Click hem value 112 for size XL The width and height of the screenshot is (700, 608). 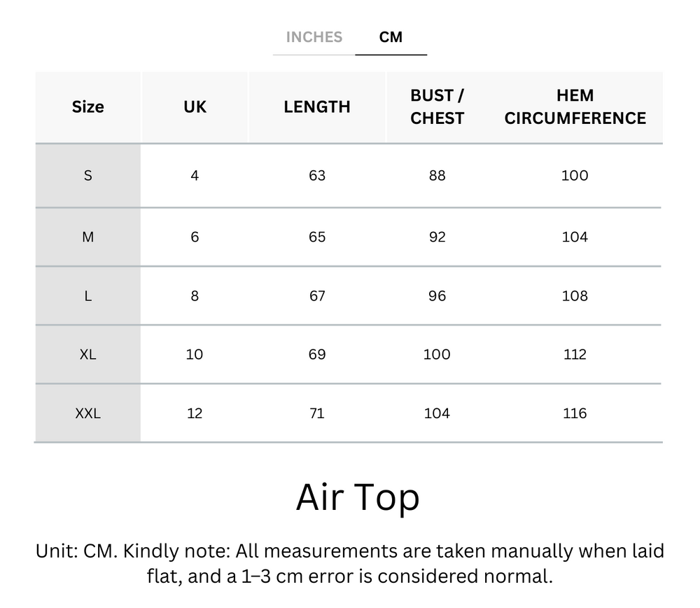(x=575, y=354)
